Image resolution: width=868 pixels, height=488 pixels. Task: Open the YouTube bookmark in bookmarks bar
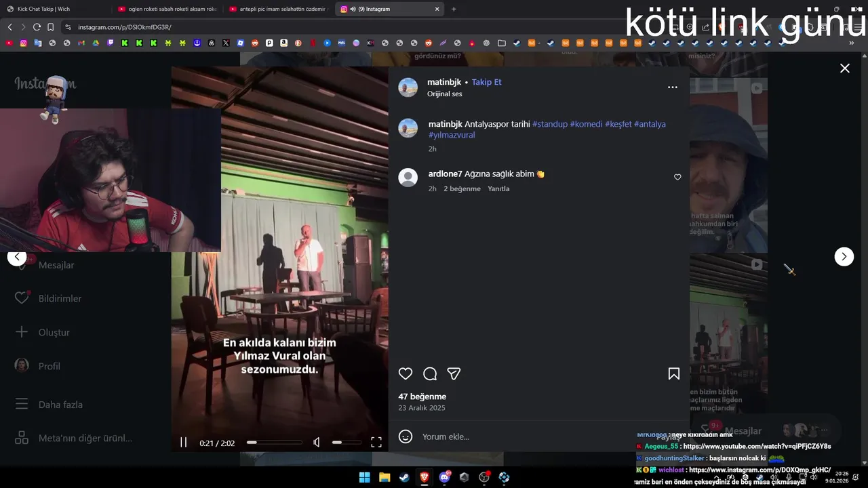[9, 43]
